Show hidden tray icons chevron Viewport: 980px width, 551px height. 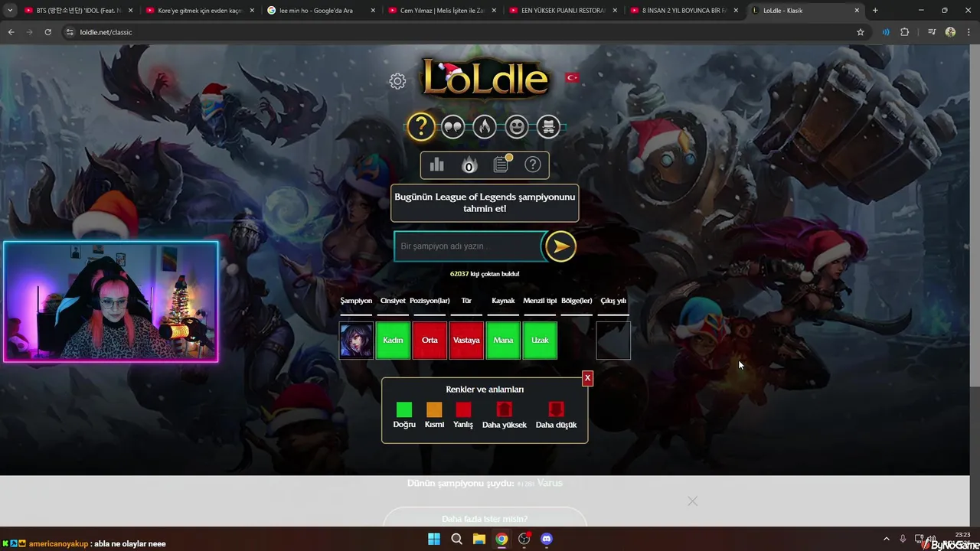point(886,539)
